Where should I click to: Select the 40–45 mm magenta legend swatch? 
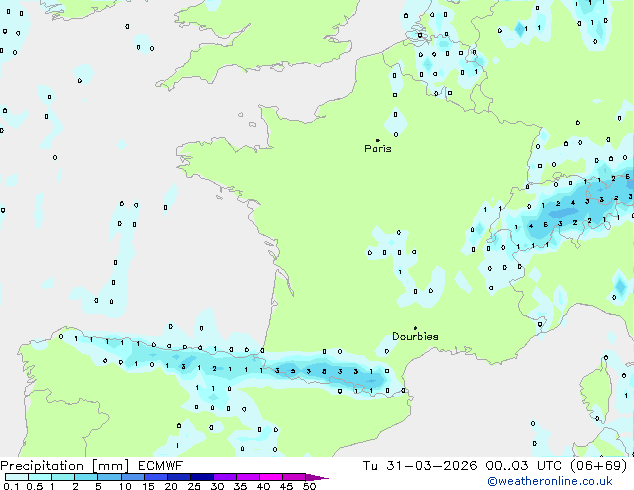271,477
